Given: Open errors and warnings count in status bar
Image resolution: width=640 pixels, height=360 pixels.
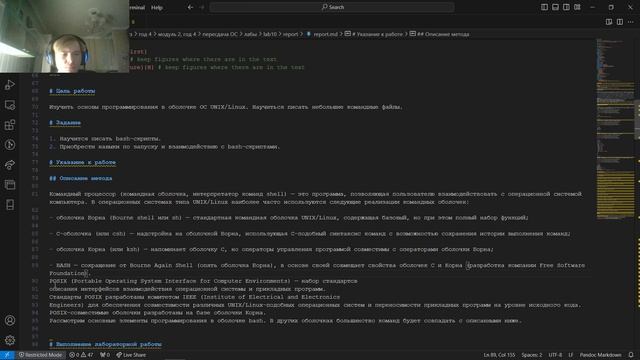Looking at the screenshot, I should [x=81, y=355].
